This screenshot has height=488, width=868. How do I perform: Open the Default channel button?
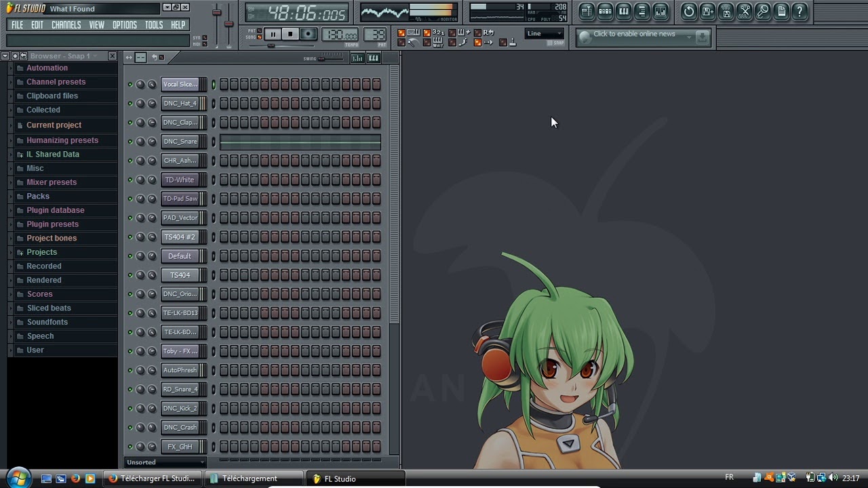tap(180, 256)
